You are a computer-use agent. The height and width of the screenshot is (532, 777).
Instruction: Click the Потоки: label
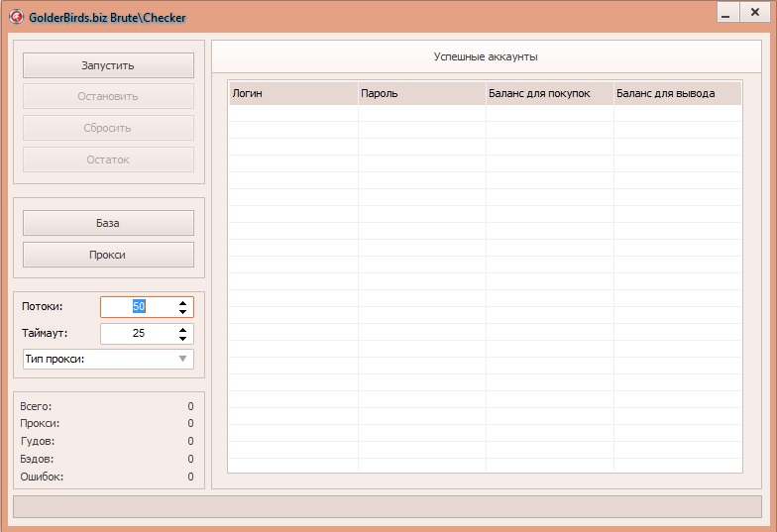click(x=42, y=307)
